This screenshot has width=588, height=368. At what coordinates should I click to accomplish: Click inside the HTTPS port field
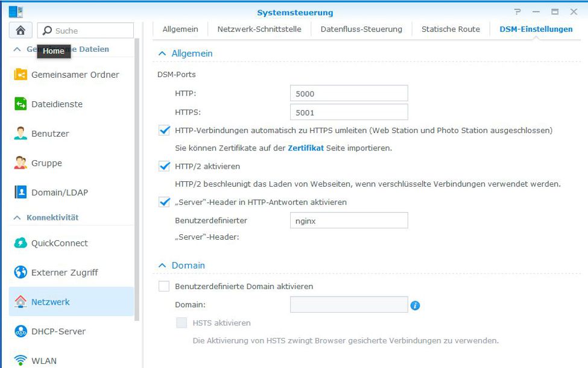point(349,111)
